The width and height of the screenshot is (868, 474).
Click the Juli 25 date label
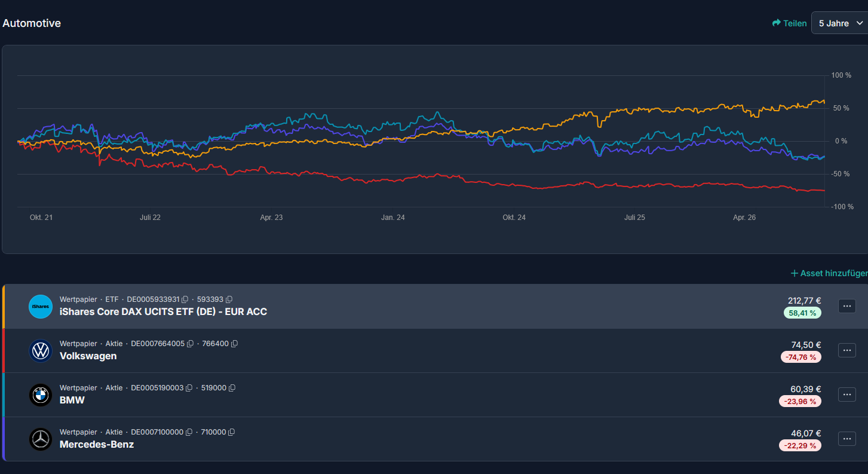[634, 218]
